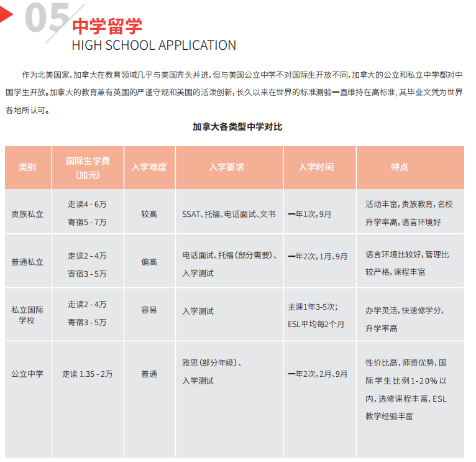Viewport: 476px width, 462px height.
Task: Click the '容易' difficulty cell
Action: pos(149,310)
